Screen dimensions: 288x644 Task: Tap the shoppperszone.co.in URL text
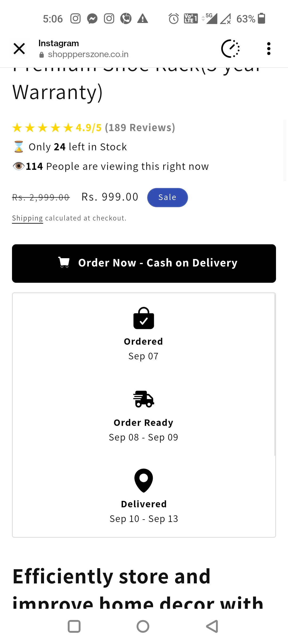88,54
